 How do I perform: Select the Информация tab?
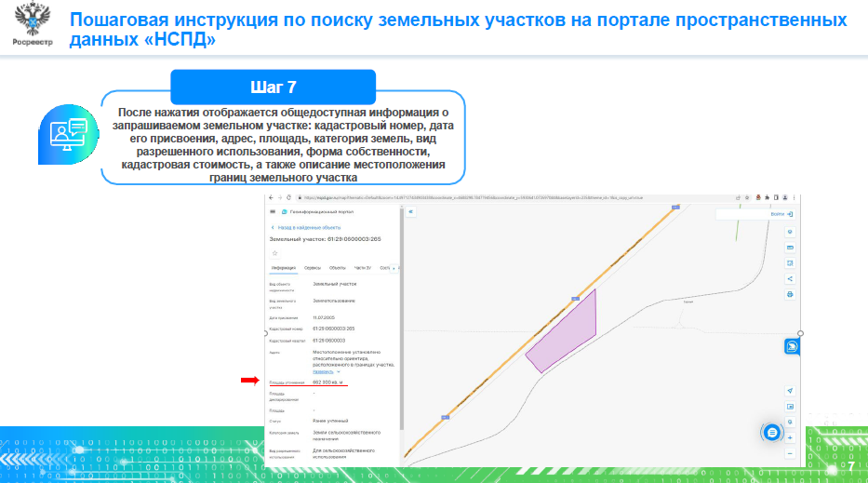[284, 268]
